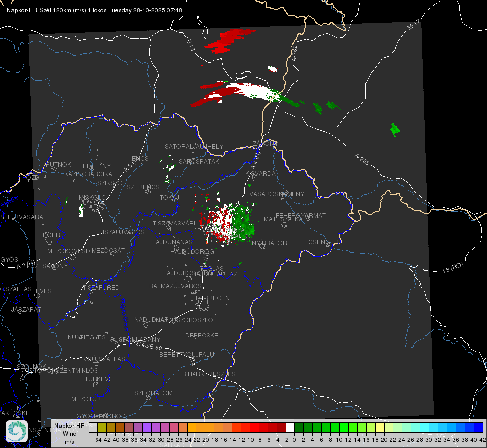Viewport: 487px width, 448px height.
Task: Click the EGER city label
Action: [51, 235]
